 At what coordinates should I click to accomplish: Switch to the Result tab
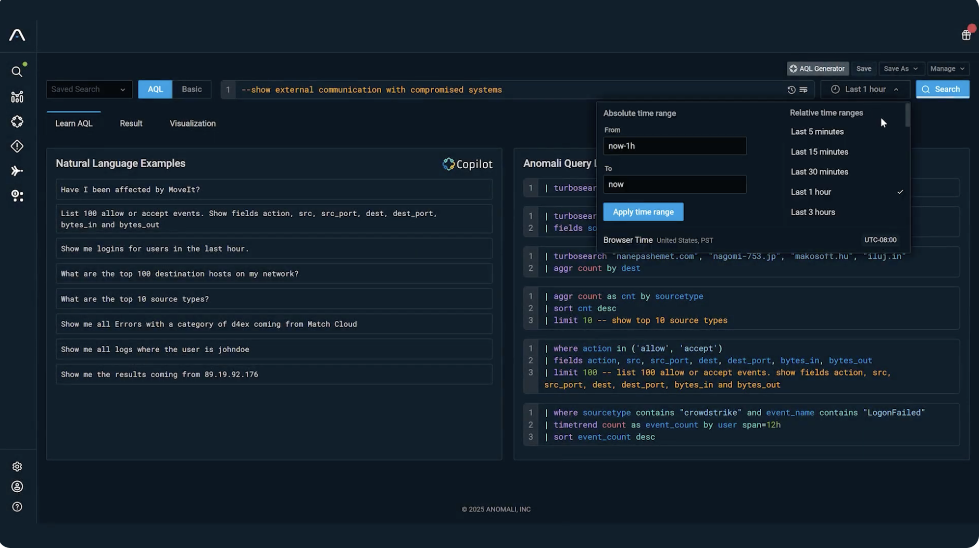pos(131,123)
